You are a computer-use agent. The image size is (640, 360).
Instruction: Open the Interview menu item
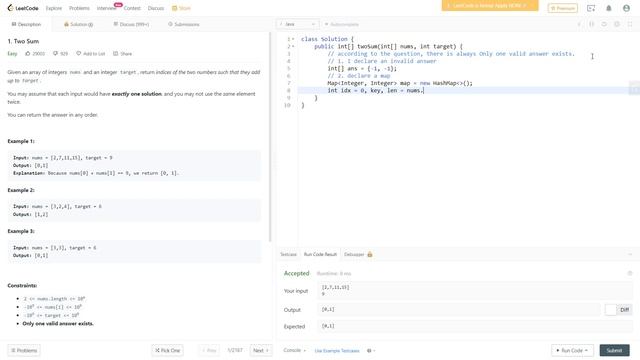pyautogui.click(x=106, y=8)
